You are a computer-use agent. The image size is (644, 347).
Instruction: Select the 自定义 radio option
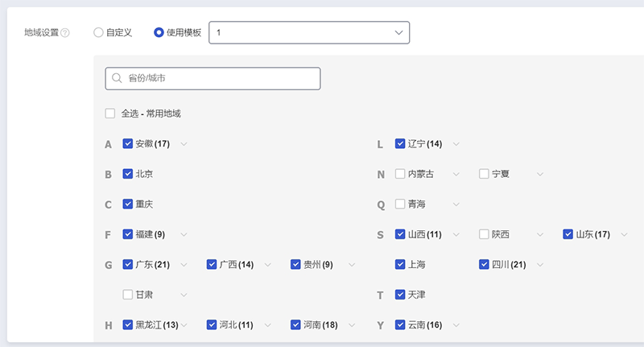tap(98, 32)
